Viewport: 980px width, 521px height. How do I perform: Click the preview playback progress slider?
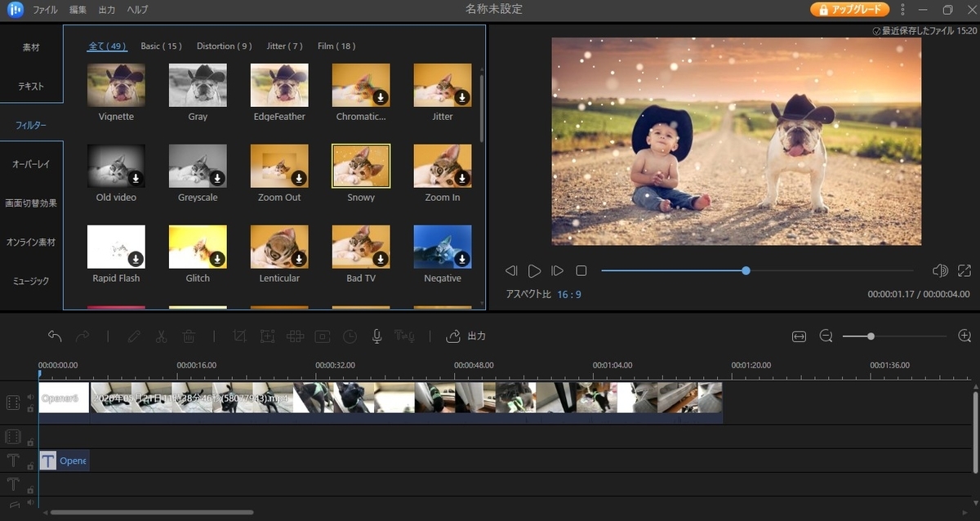[x=757, y=270]
